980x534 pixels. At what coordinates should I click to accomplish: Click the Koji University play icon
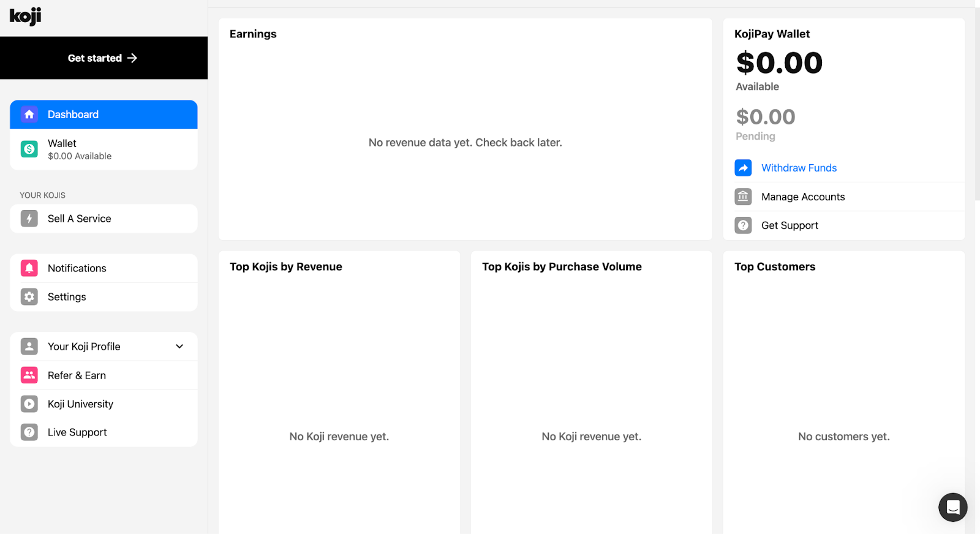pyautogui.click(x=29, y=404)
